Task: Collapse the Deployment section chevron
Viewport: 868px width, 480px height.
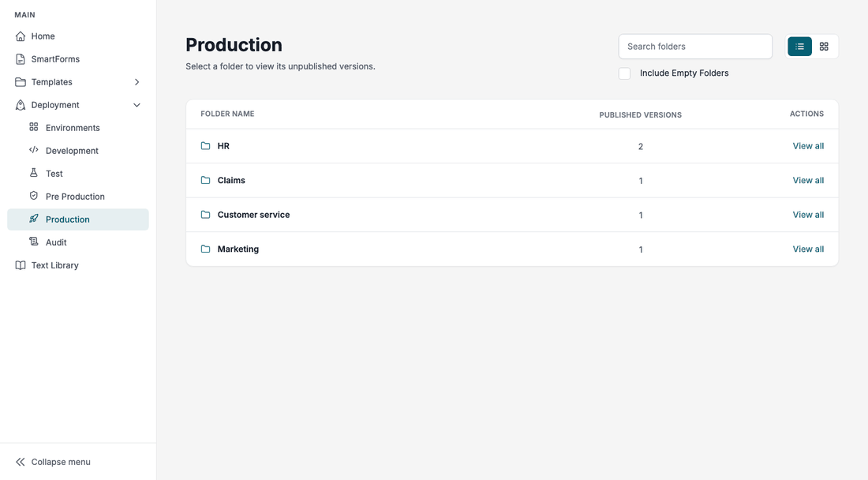Action: point(137,105)
